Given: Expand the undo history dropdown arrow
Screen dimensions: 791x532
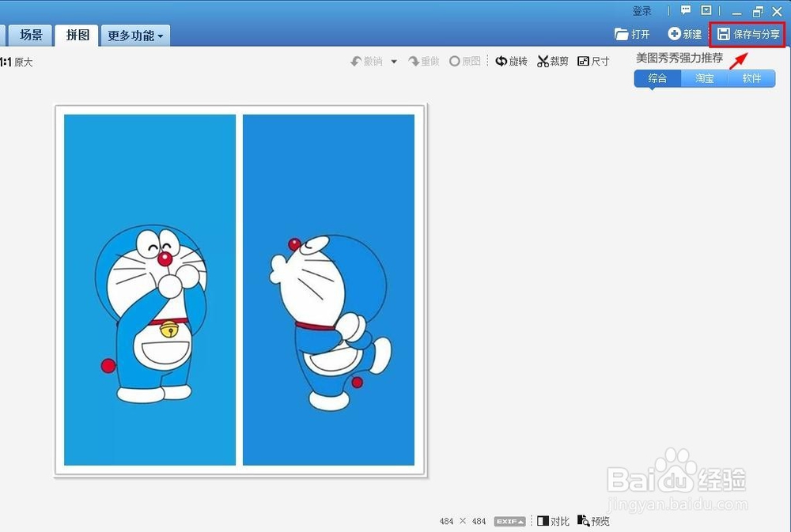Looking at the screenshot, I should 394,62.
